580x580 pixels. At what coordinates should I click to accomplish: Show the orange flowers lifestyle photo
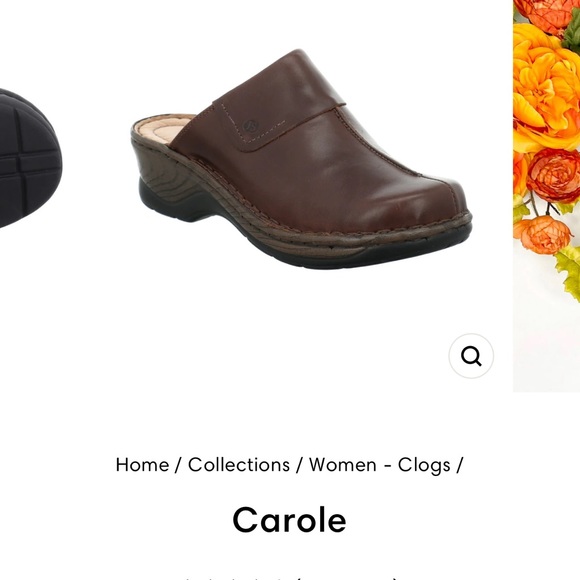tap(546, 196)
